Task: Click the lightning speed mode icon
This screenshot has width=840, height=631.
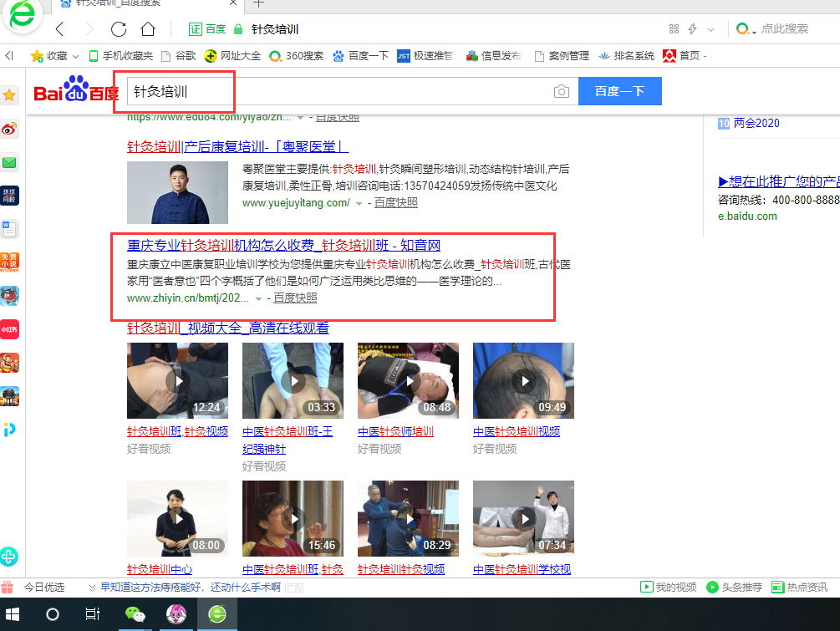Action: (x=692, y=29)
